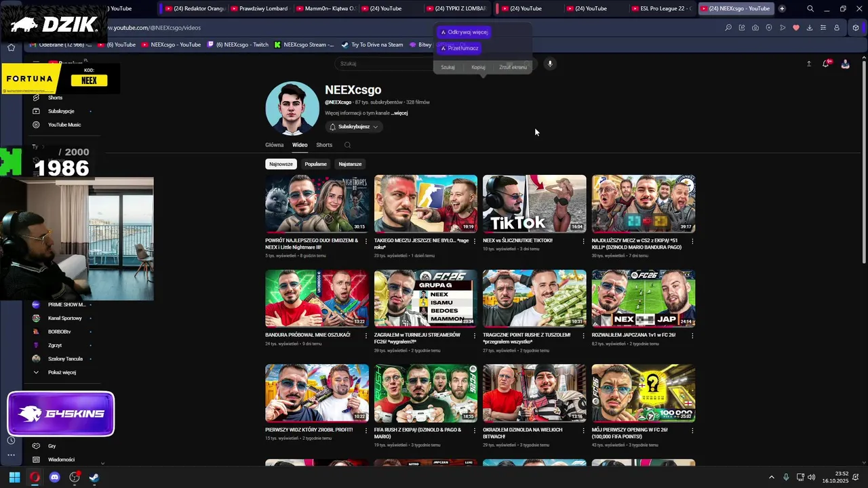This screenshot has width=868, height=488.
Task: Expand channel description via ...więcej link
Action: coord(399,113)
